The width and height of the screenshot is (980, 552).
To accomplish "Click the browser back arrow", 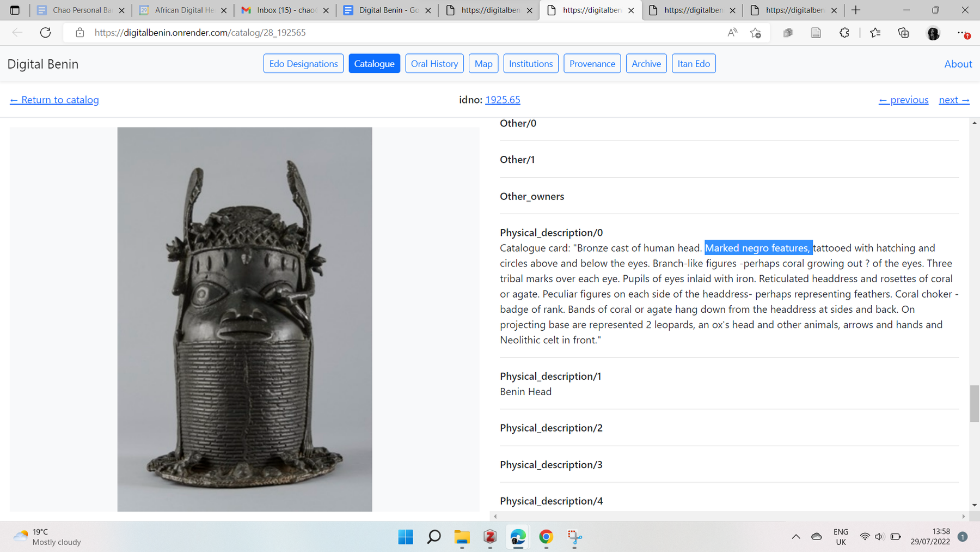I will [17, 33].
